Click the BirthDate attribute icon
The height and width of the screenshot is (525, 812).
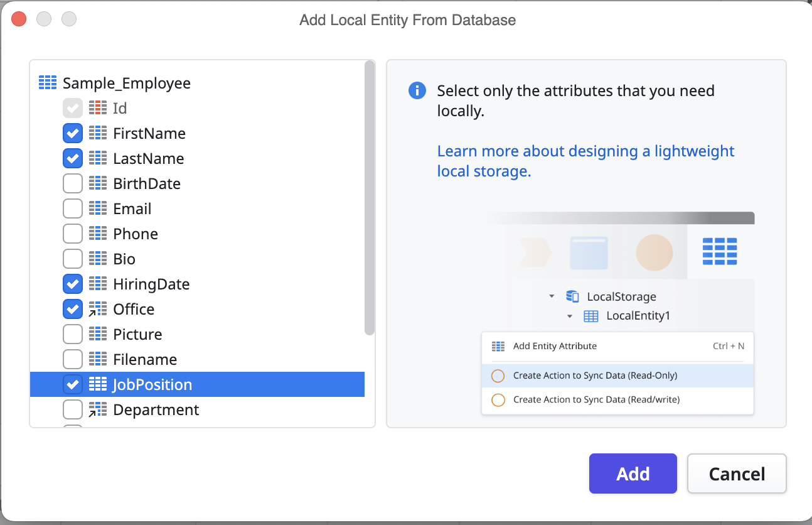(x=97, y=183)
